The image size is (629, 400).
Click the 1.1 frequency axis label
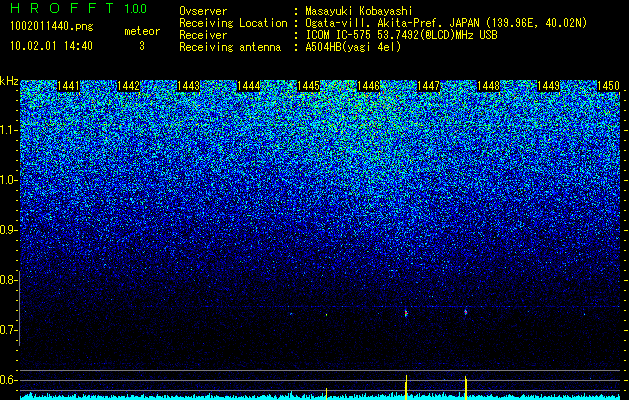[8, 130]
